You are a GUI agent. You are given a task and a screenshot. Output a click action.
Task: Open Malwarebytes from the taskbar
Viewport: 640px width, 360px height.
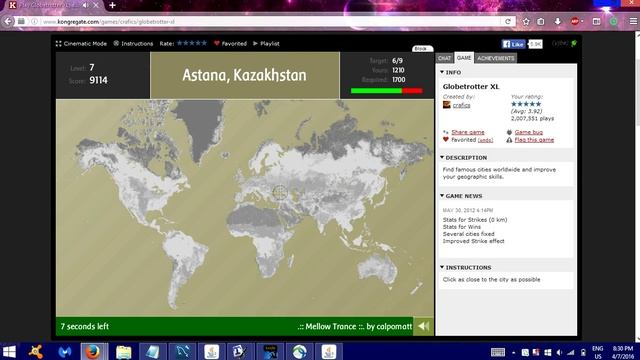point(64,351)
